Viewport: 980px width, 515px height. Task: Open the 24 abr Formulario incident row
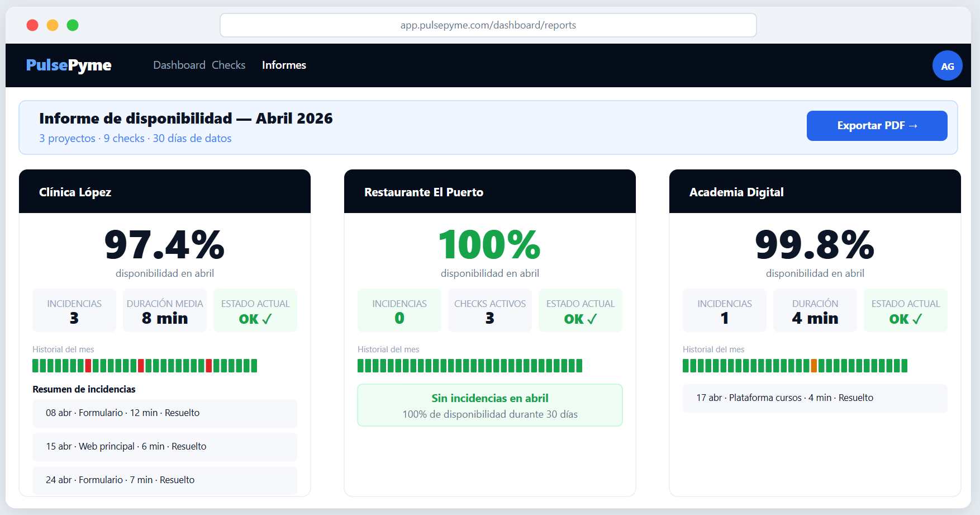click(165, 480)
